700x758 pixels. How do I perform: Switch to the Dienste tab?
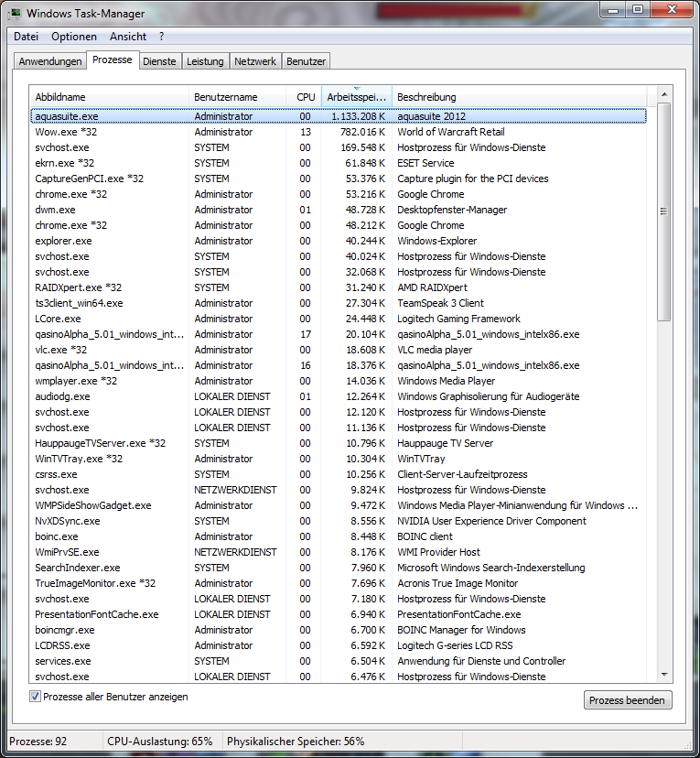click(x=159, y=61)
